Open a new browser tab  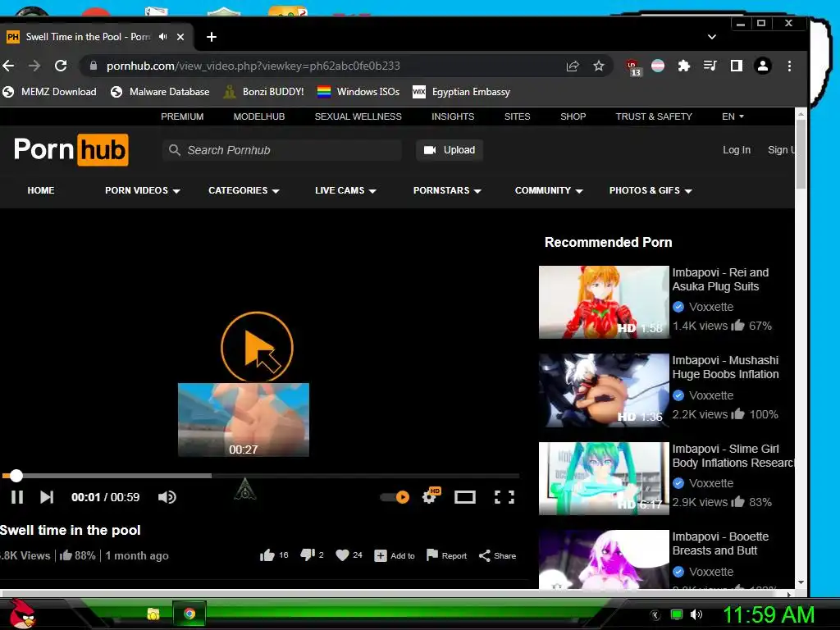tap(212, 37)
